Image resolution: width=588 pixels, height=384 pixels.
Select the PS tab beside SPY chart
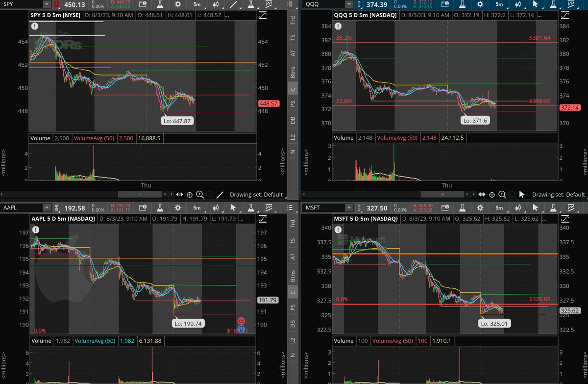(293, 103)
